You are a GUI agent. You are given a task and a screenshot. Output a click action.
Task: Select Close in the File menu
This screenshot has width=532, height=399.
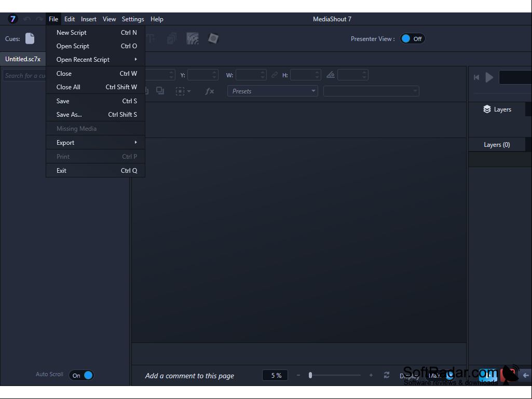pos(96,74)
